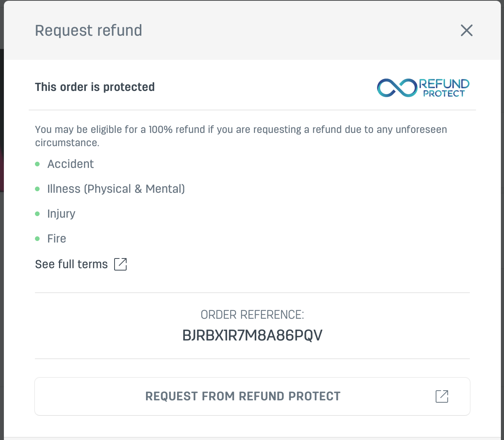Click the green bullet beside Injury
Screen dimensions: 504x440
tap(38, 214)
